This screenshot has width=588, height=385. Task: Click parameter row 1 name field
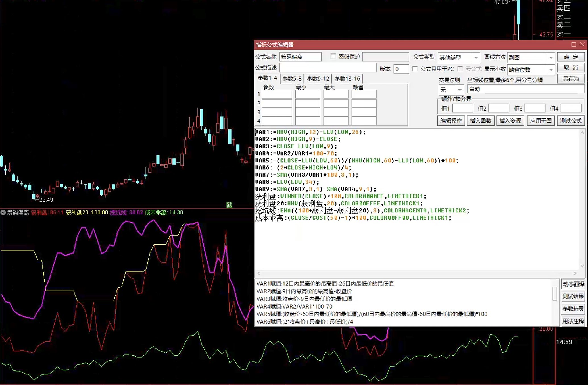pyautogui.click(x=277, y=94)
